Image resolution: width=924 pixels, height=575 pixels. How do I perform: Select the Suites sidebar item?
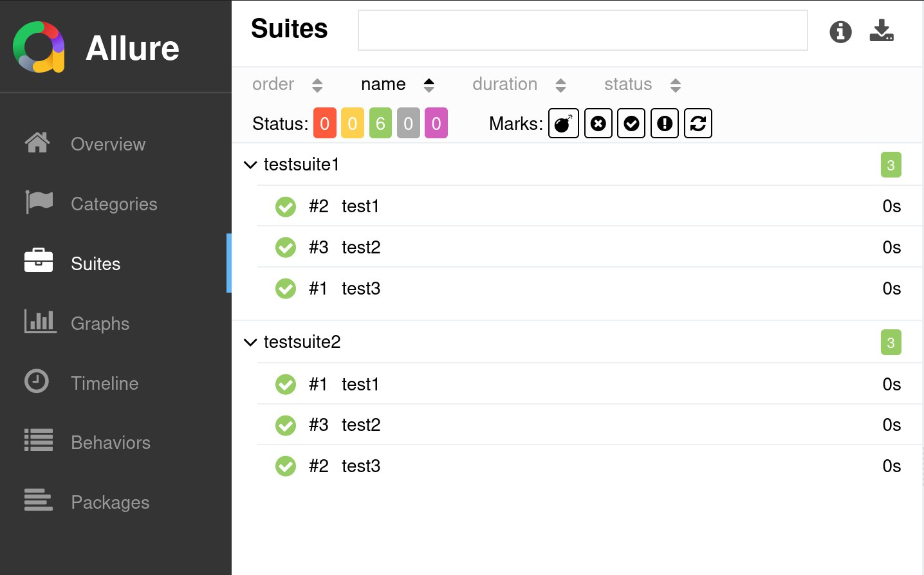coord(95,264)
